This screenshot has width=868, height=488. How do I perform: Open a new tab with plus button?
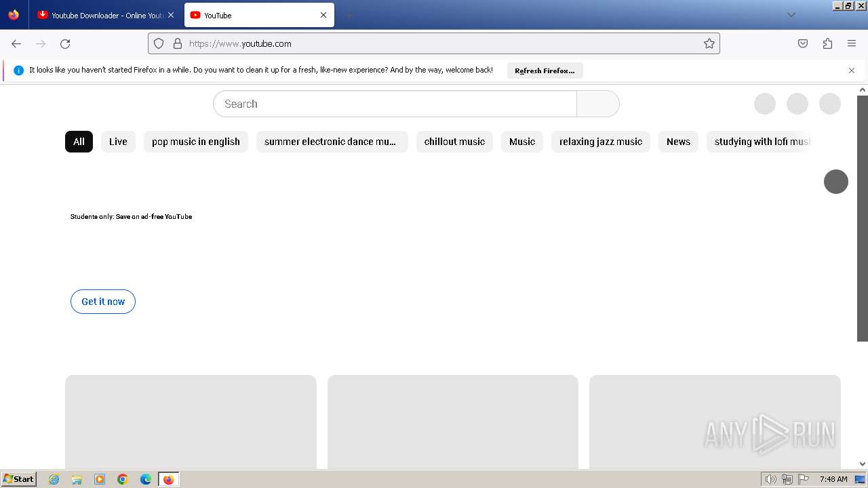click(349, 15)
